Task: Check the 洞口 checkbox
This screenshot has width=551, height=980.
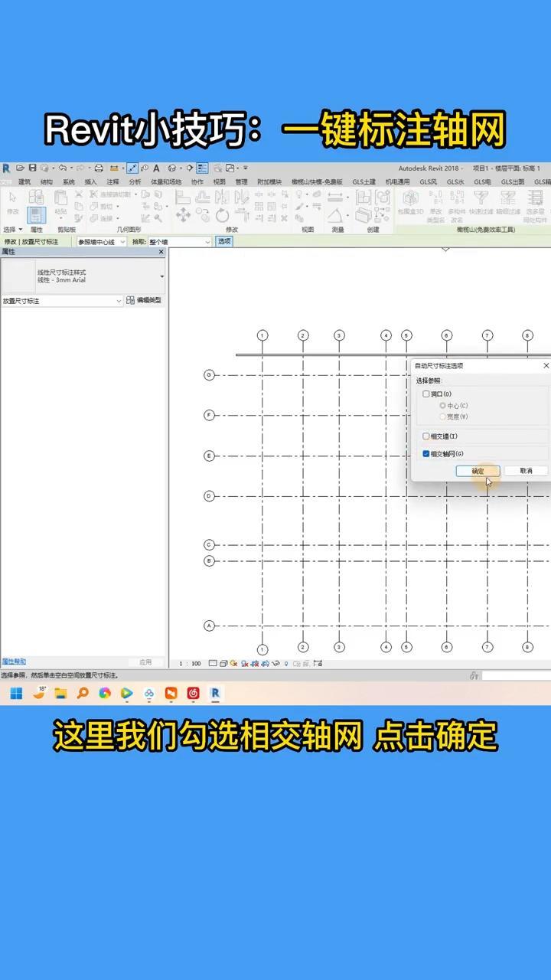Action: coord(426,394)
